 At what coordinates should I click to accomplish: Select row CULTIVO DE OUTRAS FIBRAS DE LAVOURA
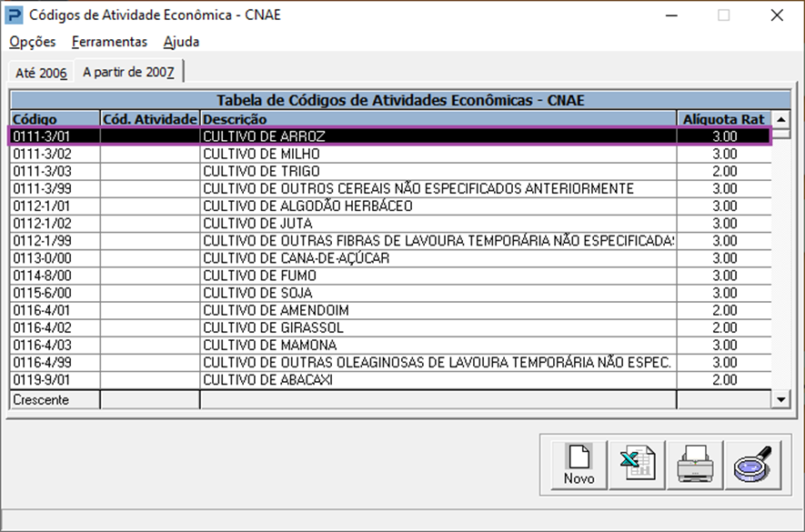(x=390, y=241)
